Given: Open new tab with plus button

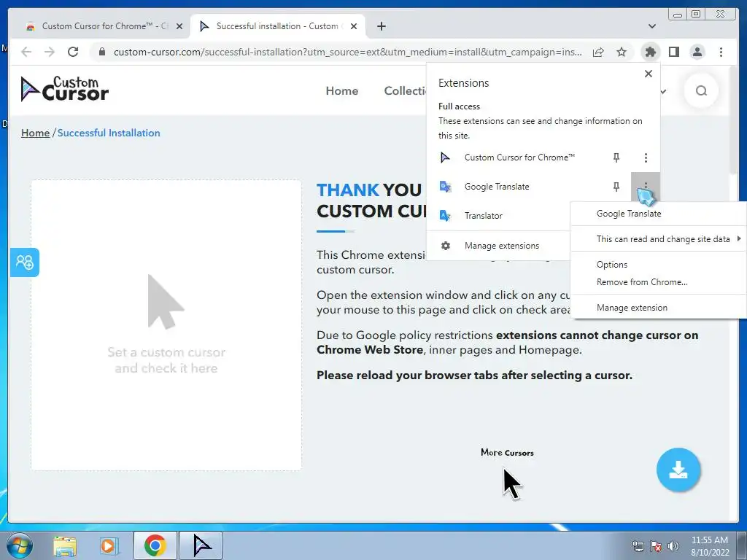Looking at the screenshot, I should point(381,26).
